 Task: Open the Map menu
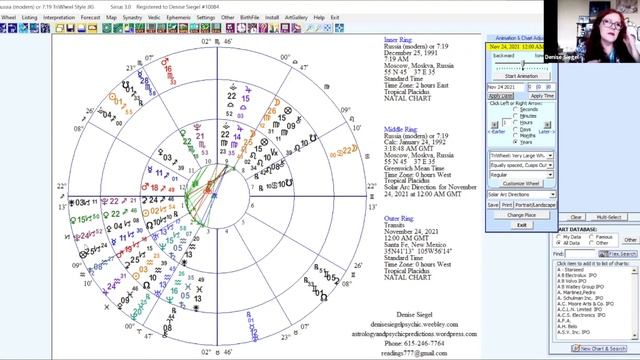pos(111,18)
